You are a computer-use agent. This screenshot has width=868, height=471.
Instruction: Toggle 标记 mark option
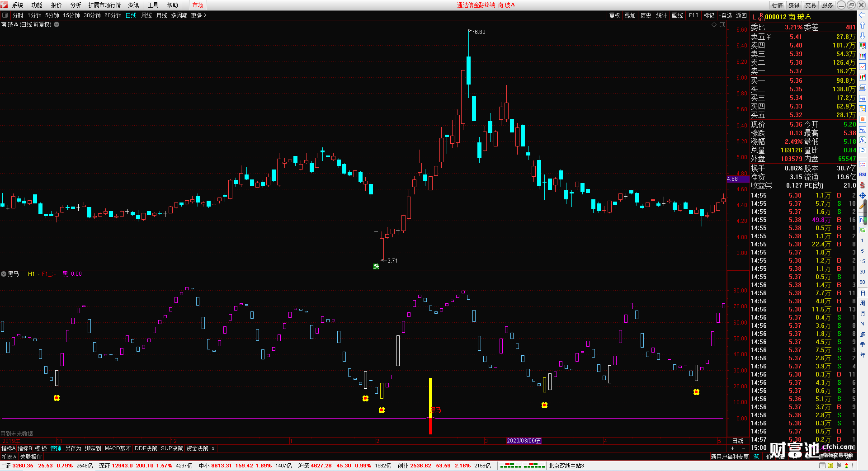click(x=709, y=15)
